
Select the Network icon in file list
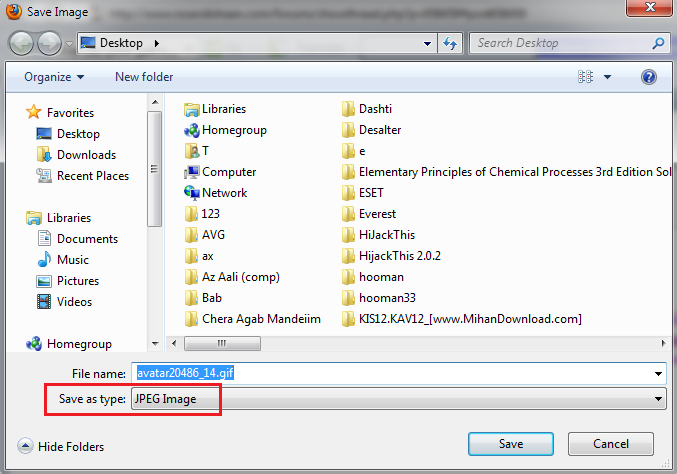(192, 193)
